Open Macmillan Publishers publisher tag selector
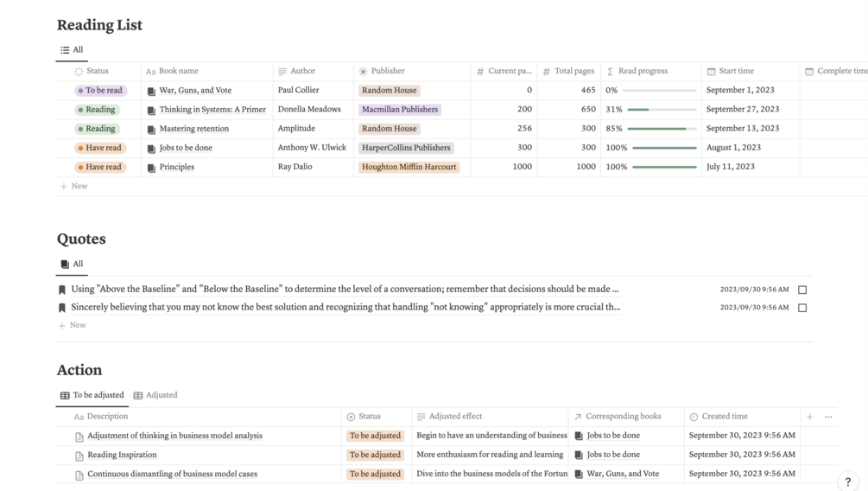868x491 pixels. 399,110
